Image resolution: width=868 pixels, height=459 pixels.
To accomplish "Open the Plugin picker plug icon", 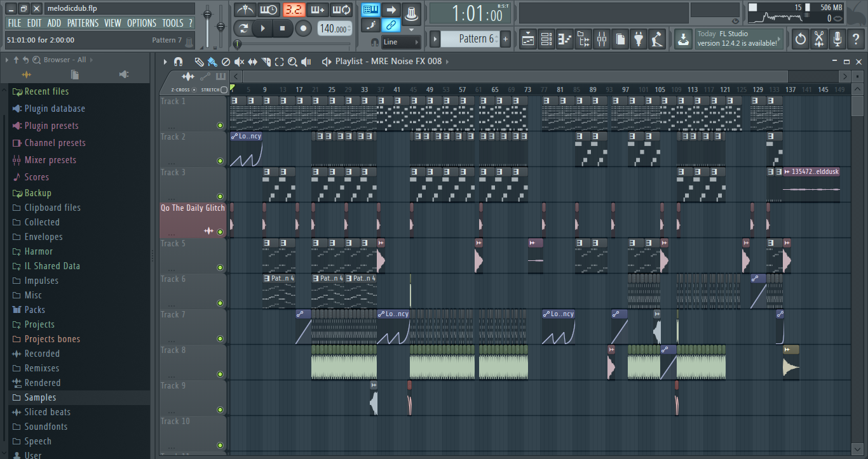I will (639, 39).
